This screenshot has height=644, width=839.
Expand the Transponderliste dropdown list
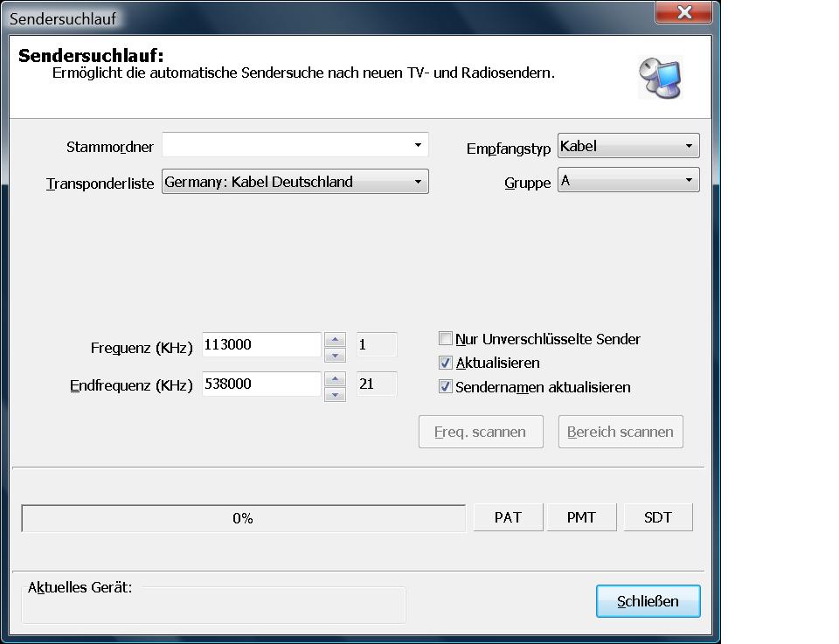(x=418, y=182)
